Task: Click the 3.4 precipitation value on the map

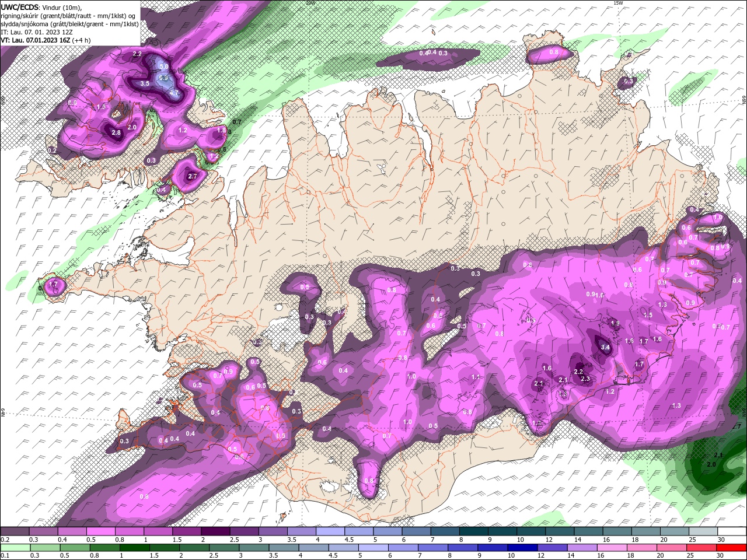Action: click(x=605, y=348)
